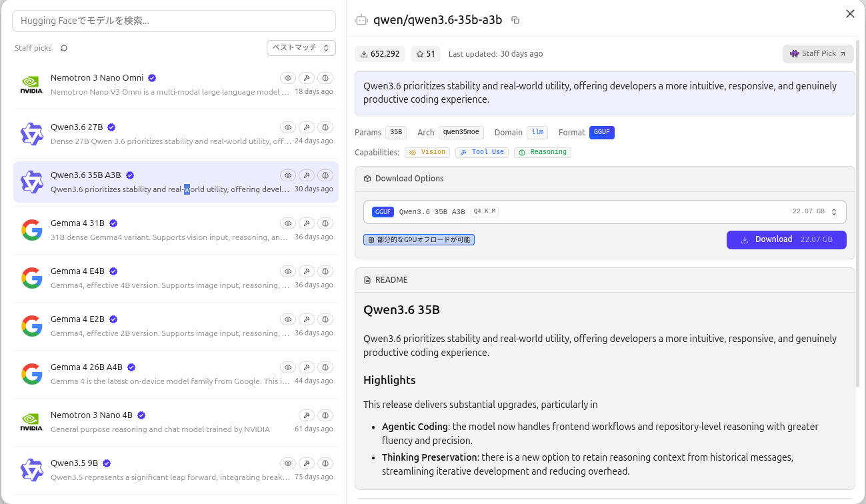Click the reasoning icon on Gemma 4 E4B

pos(325,271)
